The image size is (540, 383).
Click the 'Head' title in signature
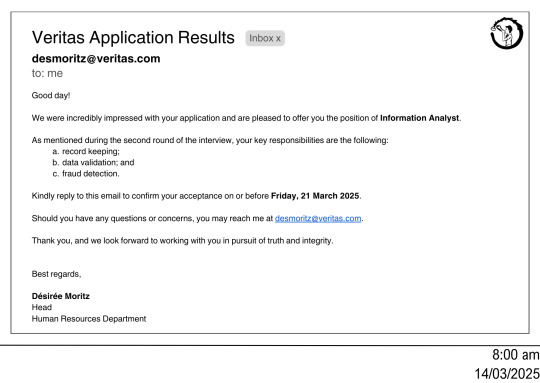pyautogui.click(x=42, y=307)
